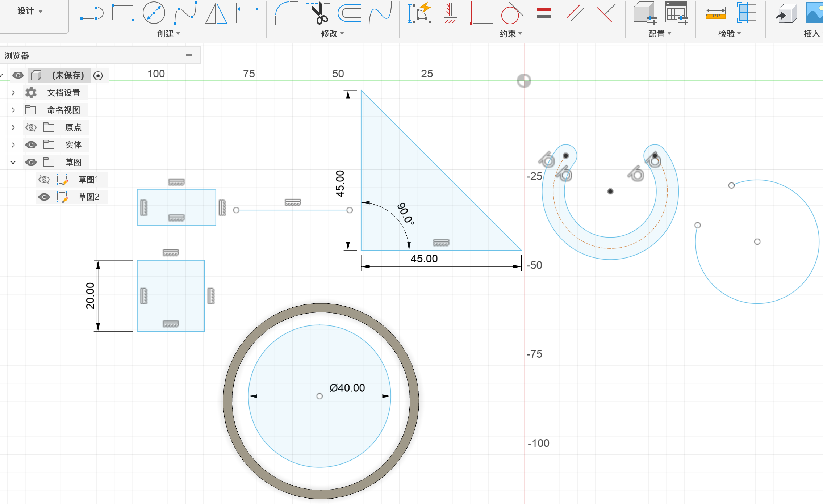Collapse the 草图 folder
Viewport: 823px width, 504px height.
pos(13,162)
